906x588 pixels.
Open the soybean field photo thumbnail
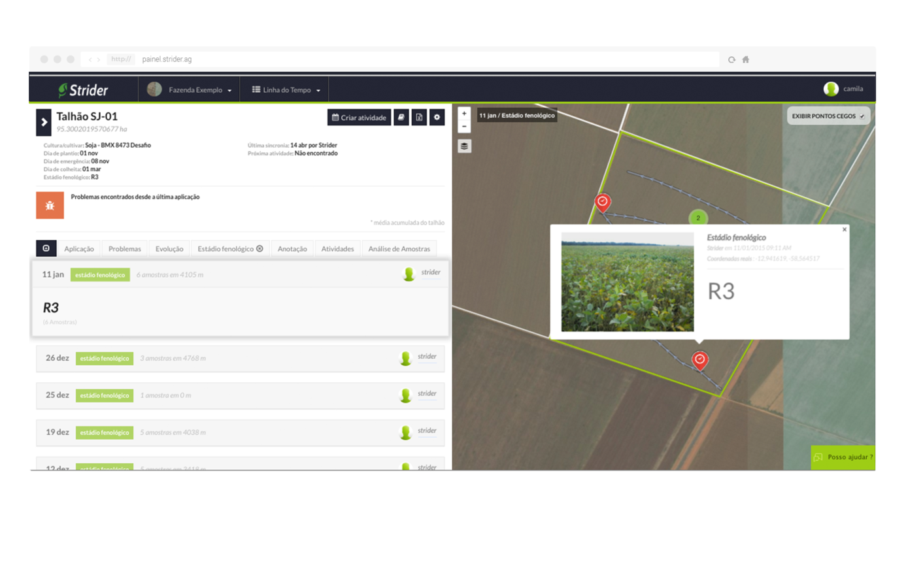click(628, 282)
